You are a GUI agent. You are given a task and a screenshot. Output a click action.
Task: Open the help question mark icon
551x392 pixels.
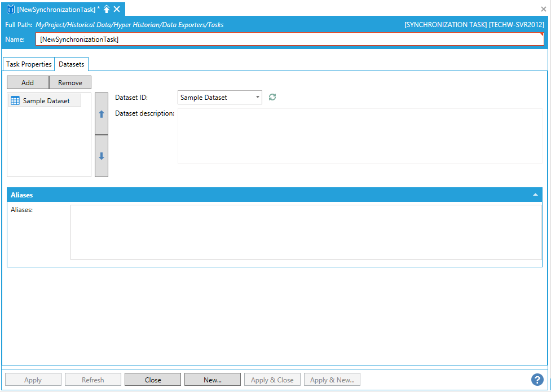pyautogui.click(x=537, y=380)
